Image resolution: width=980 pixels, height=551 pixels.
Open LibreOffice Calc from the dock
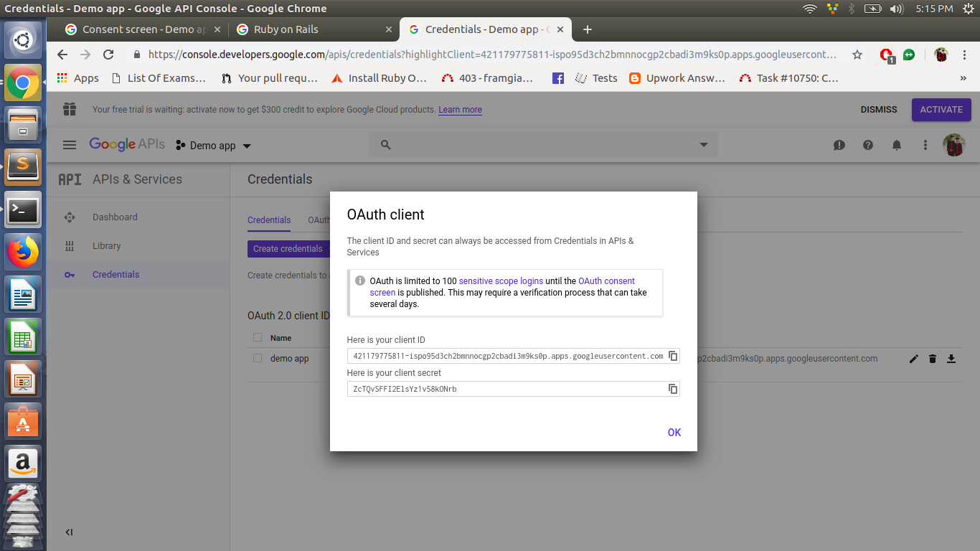[x=23, y=336]
